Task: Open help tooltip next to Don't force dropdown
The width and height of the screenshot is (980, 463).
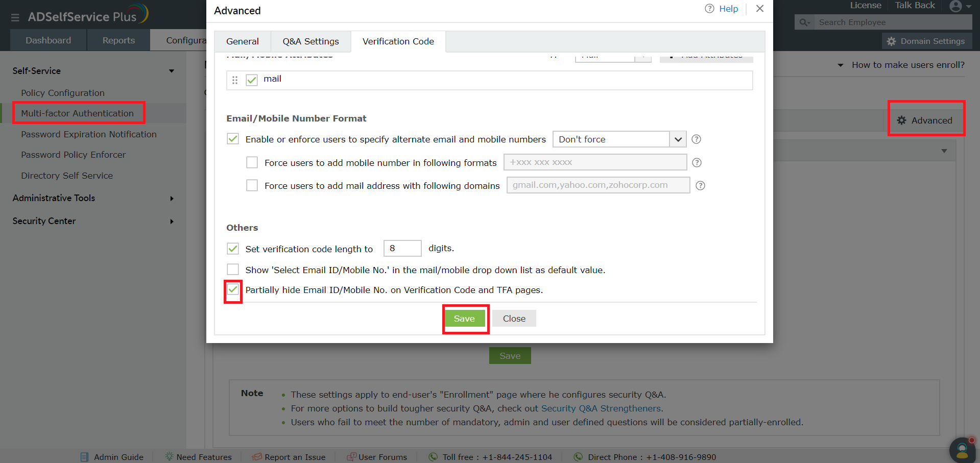Action: point(696,139)
